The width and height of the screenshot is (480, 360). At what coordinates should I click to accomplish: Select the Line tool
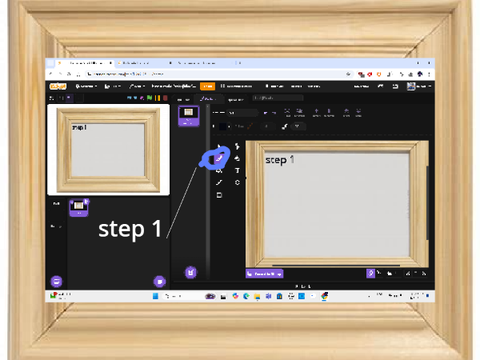click(219, 183)
